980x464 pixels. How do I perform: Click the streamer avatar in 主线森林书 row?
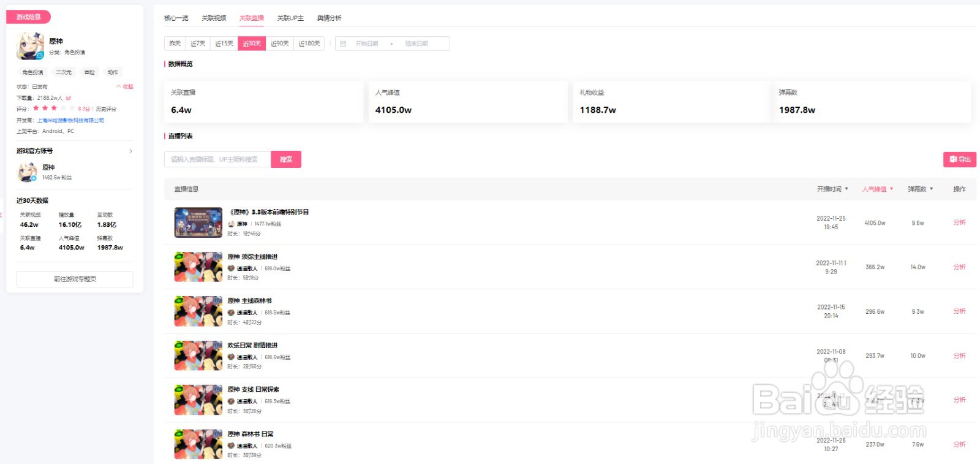coord(232,313)
